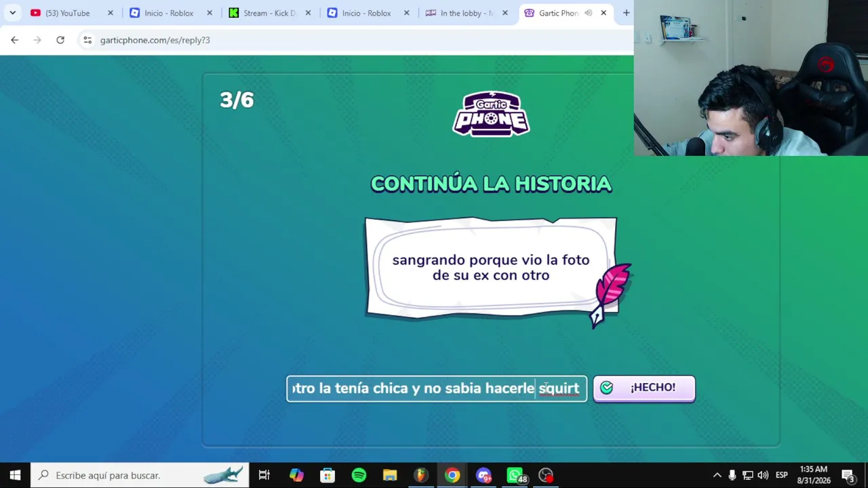
Task: Switch to the Roblox tab beside YouTube
Action: (x=169, y=13)
